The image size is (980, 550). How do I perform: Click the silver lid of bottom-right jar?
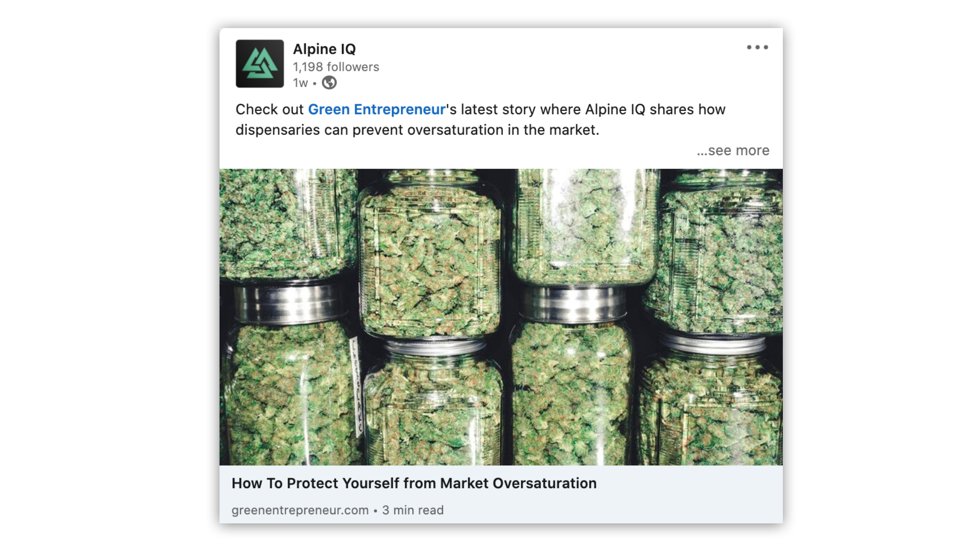[712, 344]
